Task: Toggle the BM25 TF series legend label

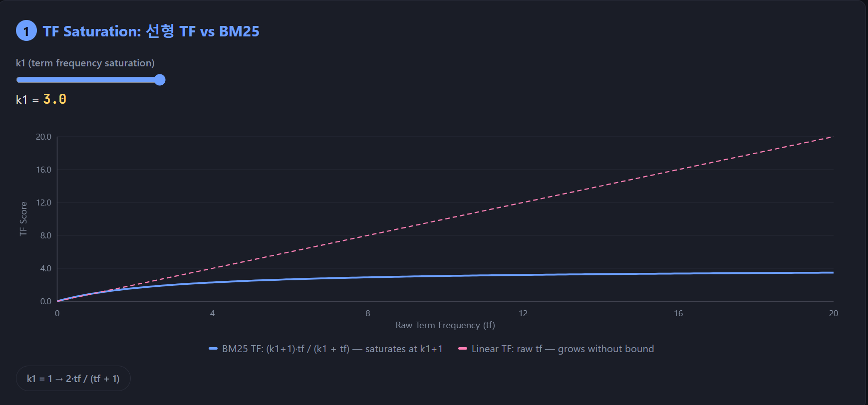Action: (332, 349)
